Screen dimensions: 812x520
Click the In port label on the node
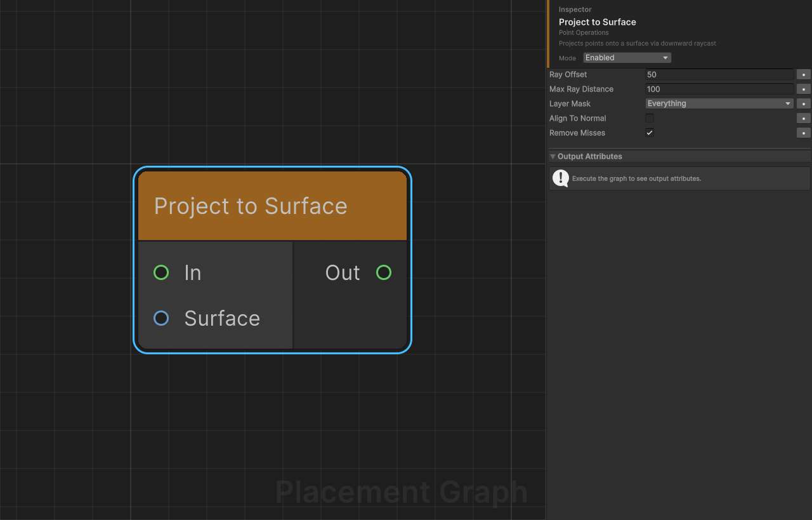[x=193, y=273]
